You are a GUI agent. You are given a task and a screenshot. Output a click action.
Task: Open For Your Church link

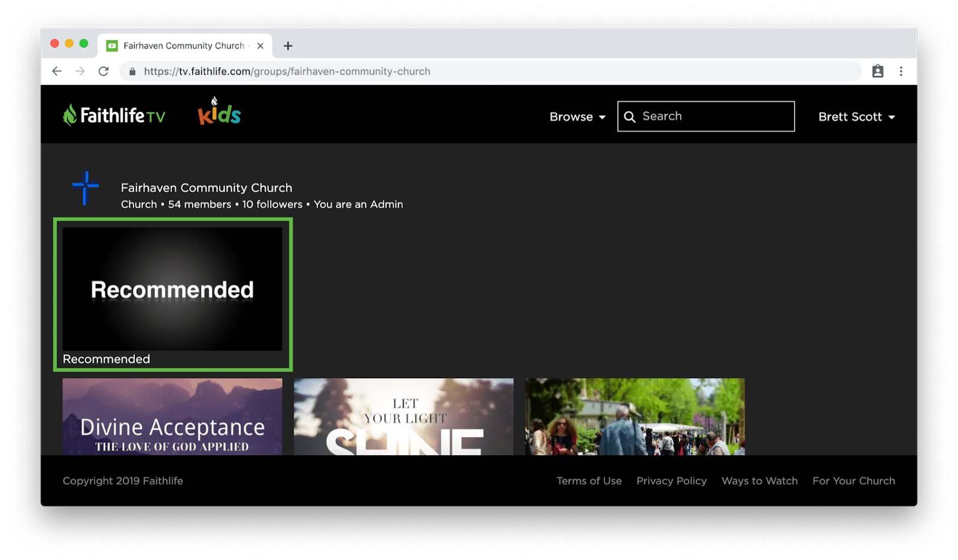tap(853, 481)
